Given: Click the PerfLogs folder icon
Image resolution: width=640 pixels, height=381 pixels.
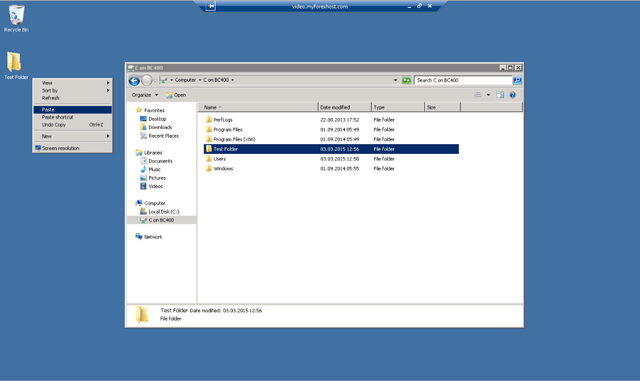Looking at the screenshot, I should click(209, 119).
